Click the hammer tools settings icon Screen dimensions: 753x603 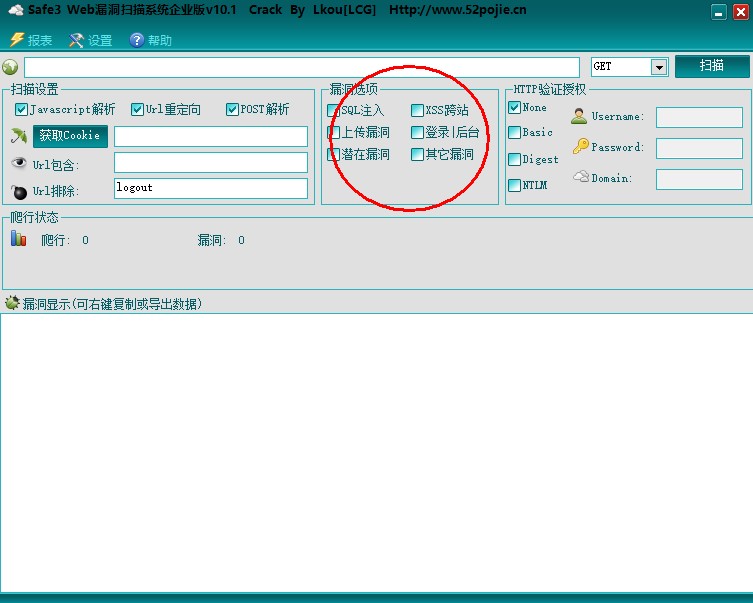[x=76, y=40]
